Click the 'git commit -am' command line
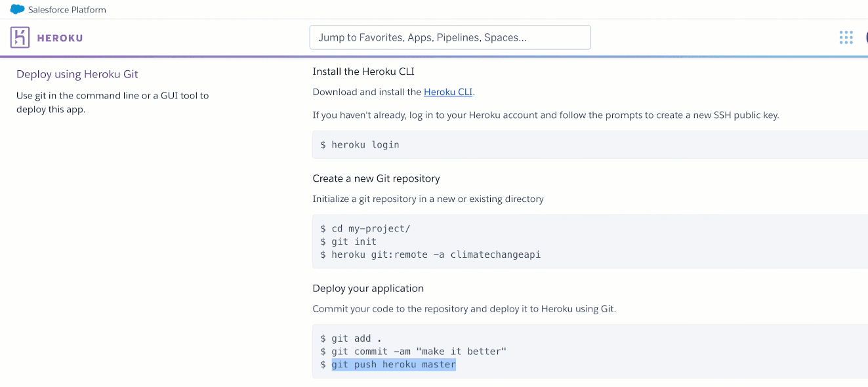 413,352
